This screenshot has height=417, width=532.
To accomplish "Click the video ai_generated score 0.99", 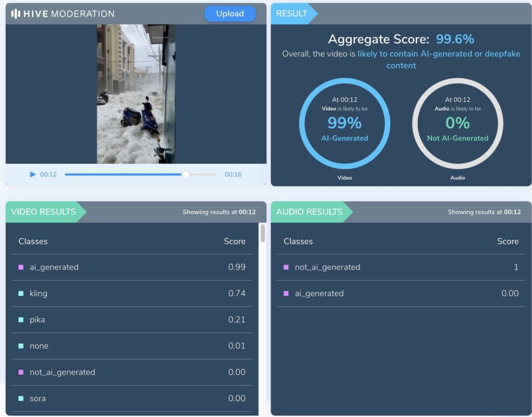I will coord(237,267).
